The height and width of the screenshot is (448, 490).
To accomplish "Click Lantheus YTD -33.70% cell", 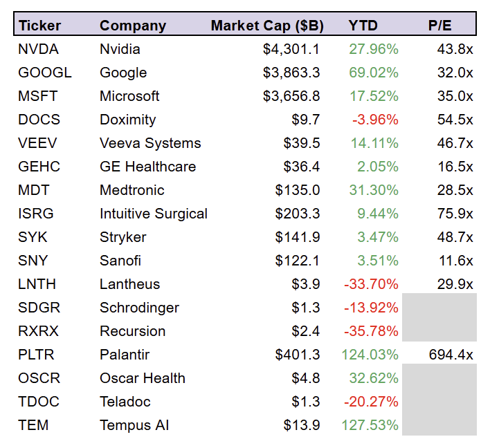I will coord(371,284).
